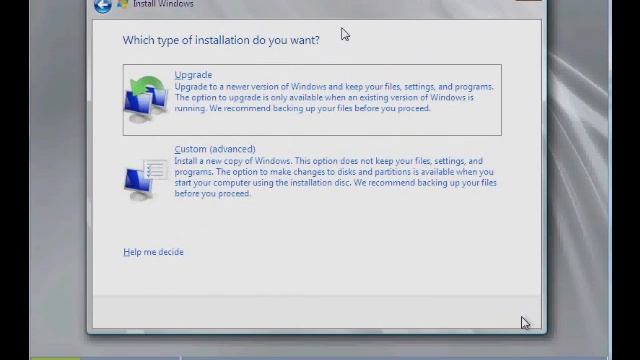The image size is (640, 360).
Task: Click the Install Windows title text
Action: click(163, 4)
